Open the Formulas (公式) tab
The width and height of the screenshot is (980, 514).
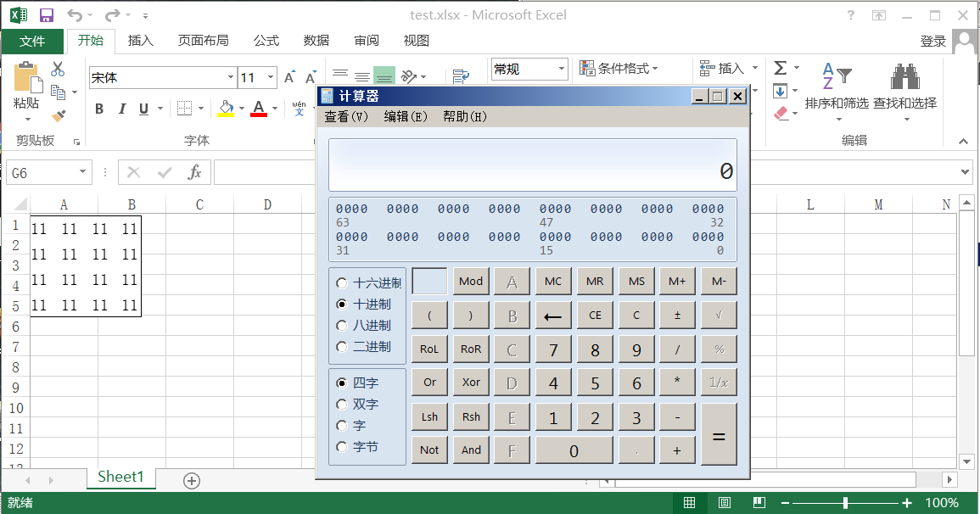[x=266, y=41]
